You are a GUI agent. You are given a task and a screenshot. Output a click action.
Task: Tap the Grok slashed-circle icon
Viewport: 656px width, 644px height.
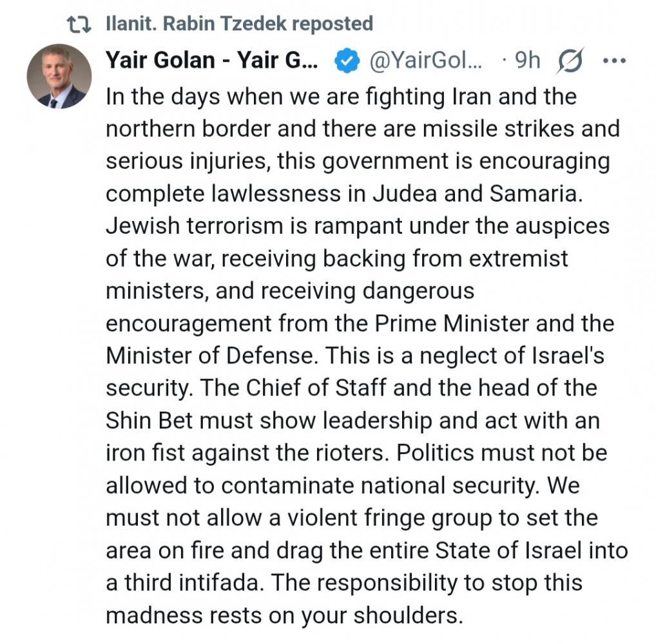[568, 61]
